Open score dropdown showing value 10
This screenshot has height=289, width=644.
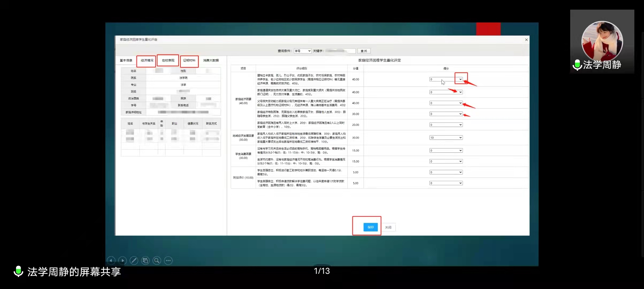tap(446, 138)
